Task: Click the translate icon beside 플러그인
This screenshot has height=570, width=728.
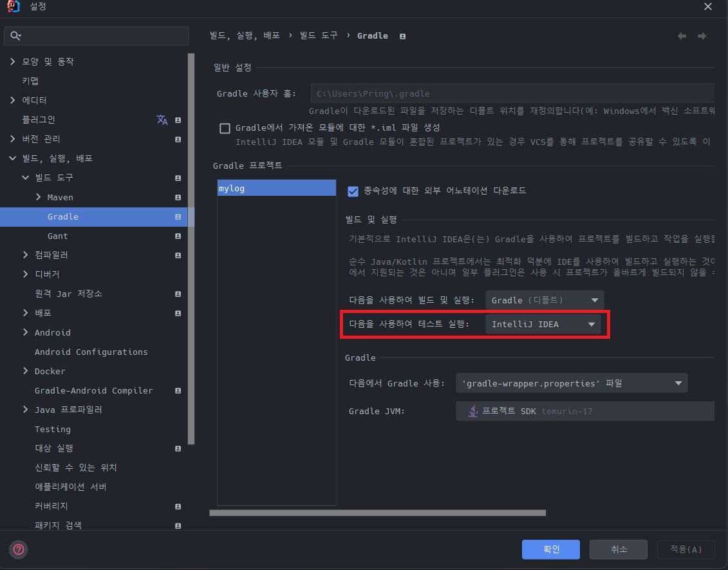Action: pos(162,120)
